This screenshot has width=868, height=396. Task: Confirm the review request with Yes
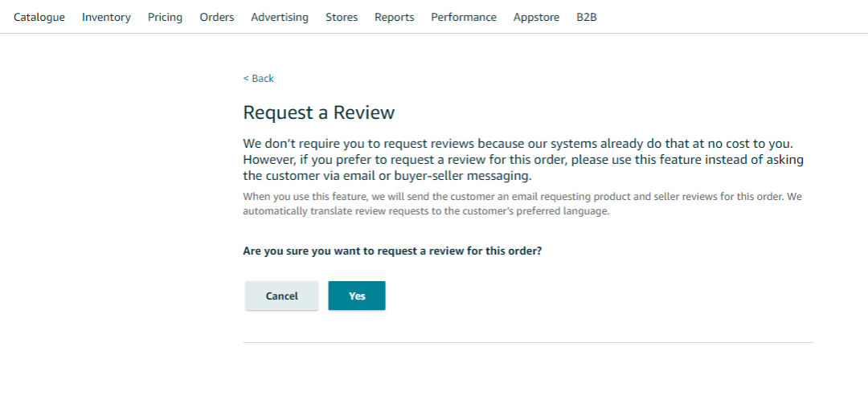[x=357, y=296]
